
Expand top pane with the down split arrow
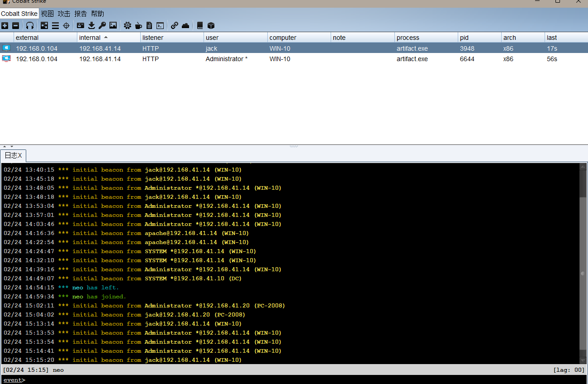pos(11,146)
